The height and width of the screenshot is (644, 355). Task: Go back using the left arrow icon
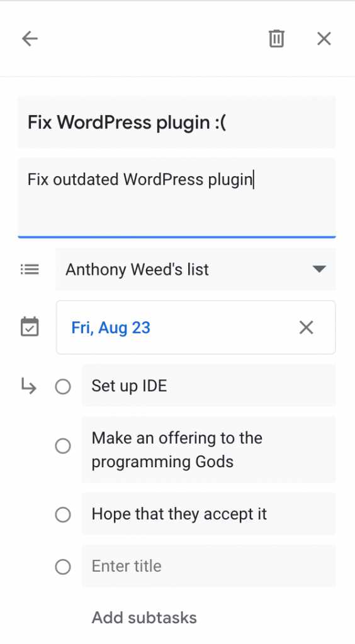pyautogui.click(x=30, y=39)
